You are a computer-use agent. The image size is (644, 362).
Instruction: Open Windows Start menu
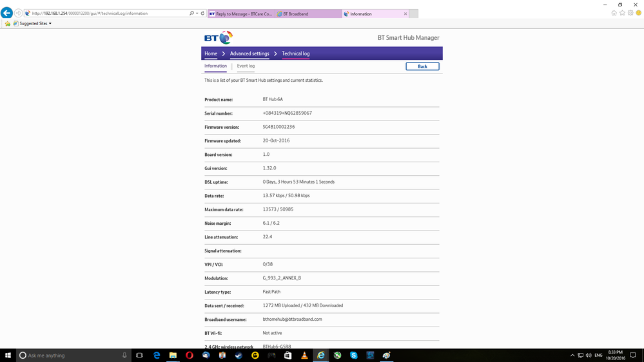point(8,356)
